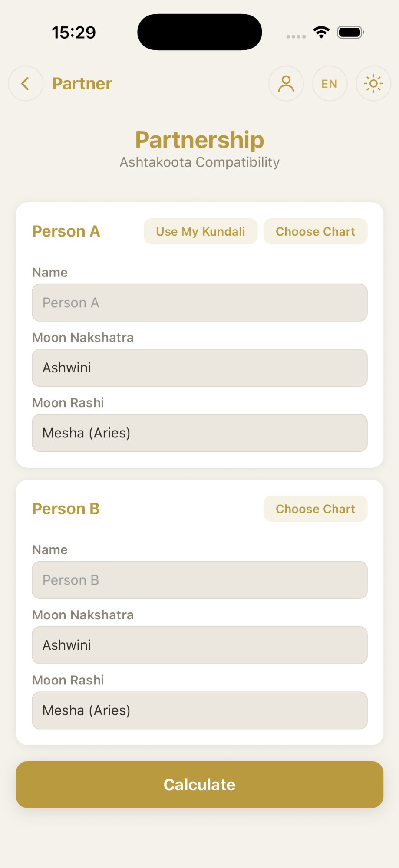The height and width of the screenshot is (868, 399).
Task: Tap the Partner title in header
Action: point(82,84)
